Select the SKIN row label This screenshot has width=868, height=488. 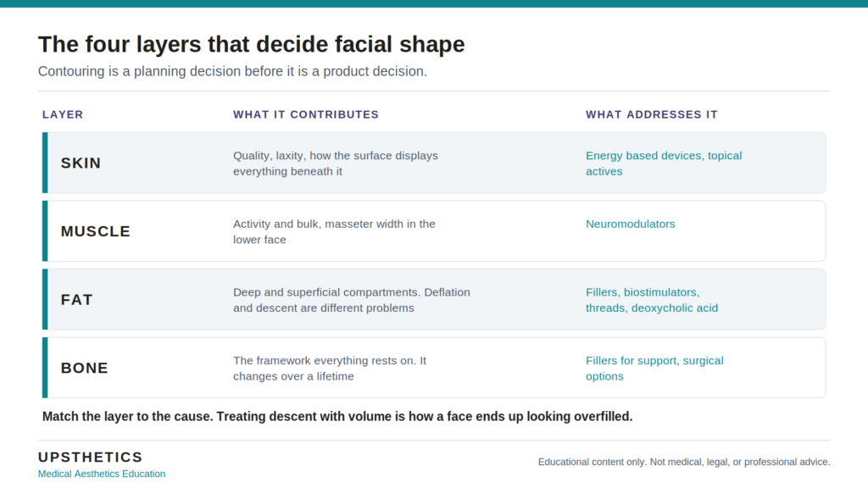pyautogui.click(x=81, y=164)
